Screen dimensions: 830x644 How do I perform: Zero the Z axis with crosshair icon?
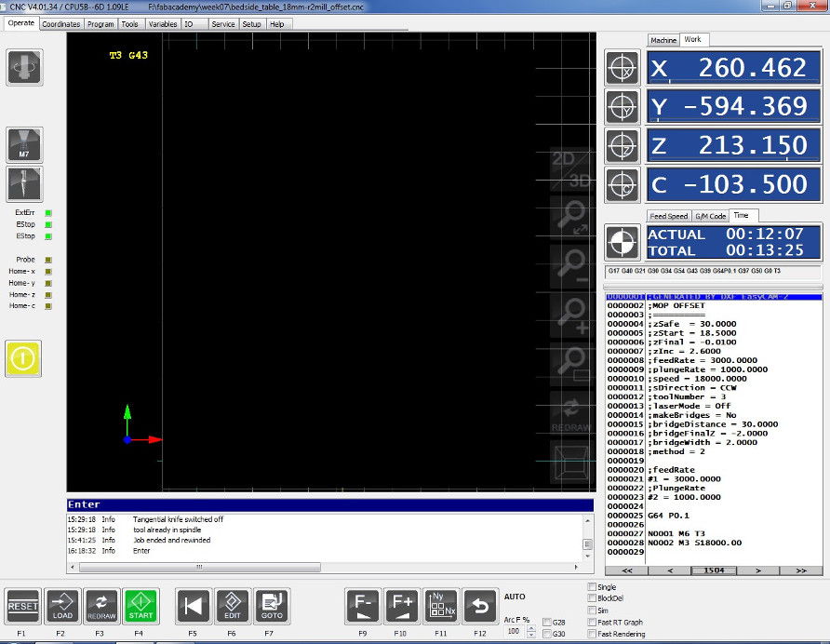click(622, 145)
